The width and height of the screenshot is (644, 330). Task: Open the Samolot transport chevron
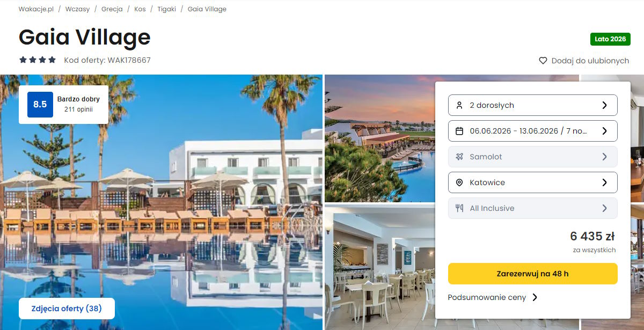point(604,157)
